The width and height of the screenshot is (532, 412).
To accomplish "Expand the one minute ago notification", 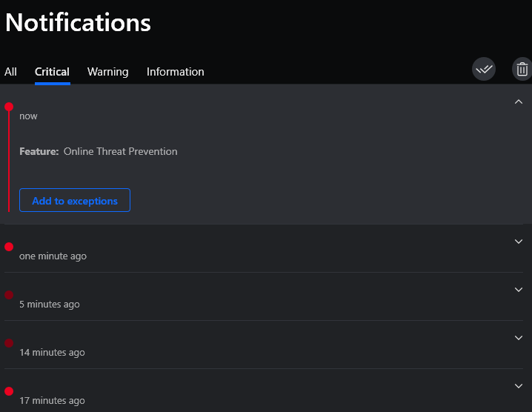I will coord(519,242).
